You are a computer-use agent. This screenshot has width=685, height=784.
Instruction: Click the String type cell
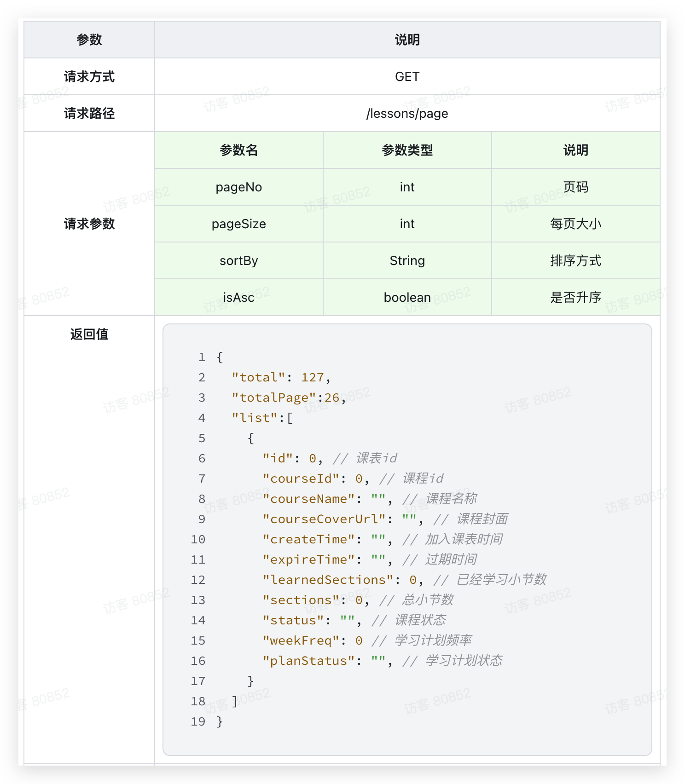coord(407,260)
